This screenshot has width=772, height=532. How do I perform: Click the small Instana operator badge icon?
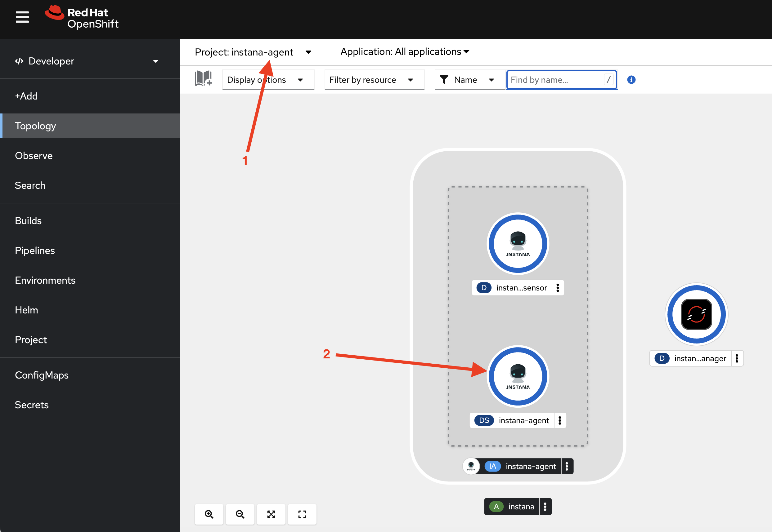click(x=471, y=466)
